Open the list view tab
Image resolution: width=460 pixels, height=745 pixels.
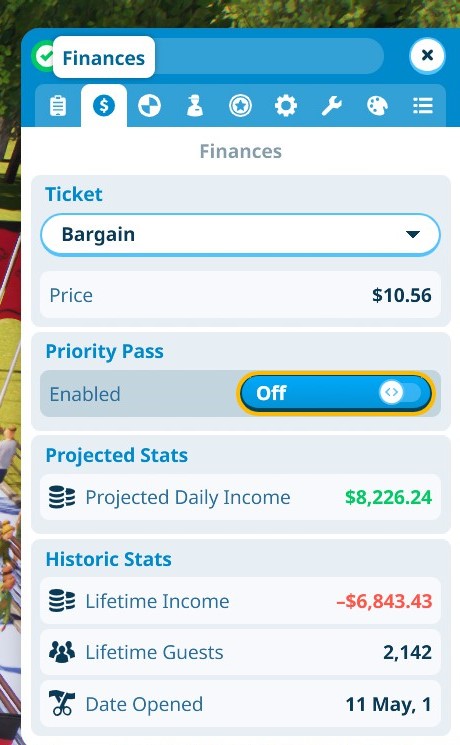point(422,105)
